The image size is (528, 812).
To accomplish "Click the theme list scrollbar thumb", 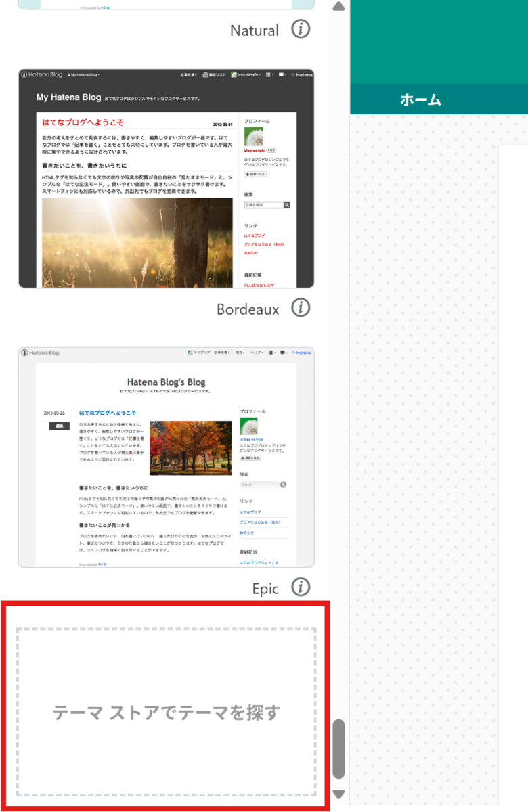I will point(339,749).
